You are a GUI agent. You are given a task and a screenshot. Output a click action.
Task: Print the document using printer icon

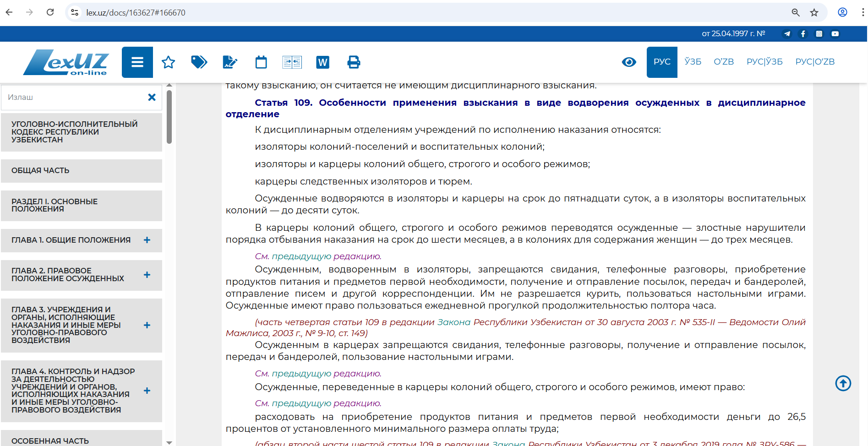click(354, 62)
